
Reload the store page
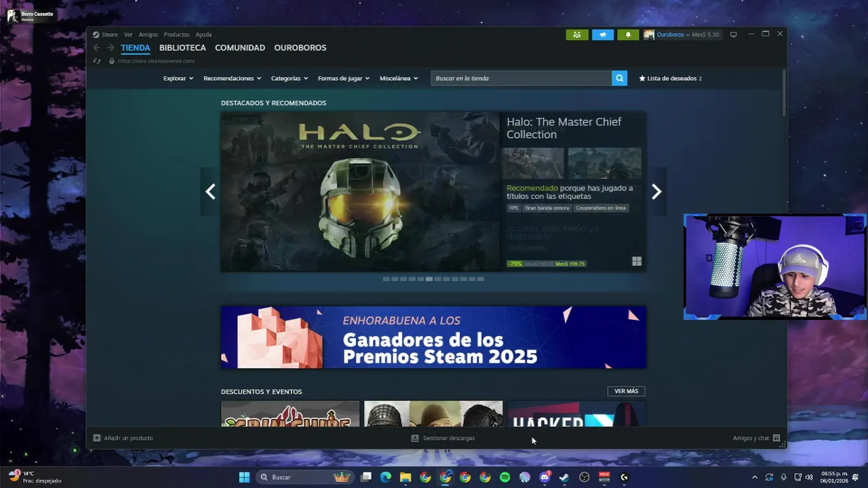[97, 61]
